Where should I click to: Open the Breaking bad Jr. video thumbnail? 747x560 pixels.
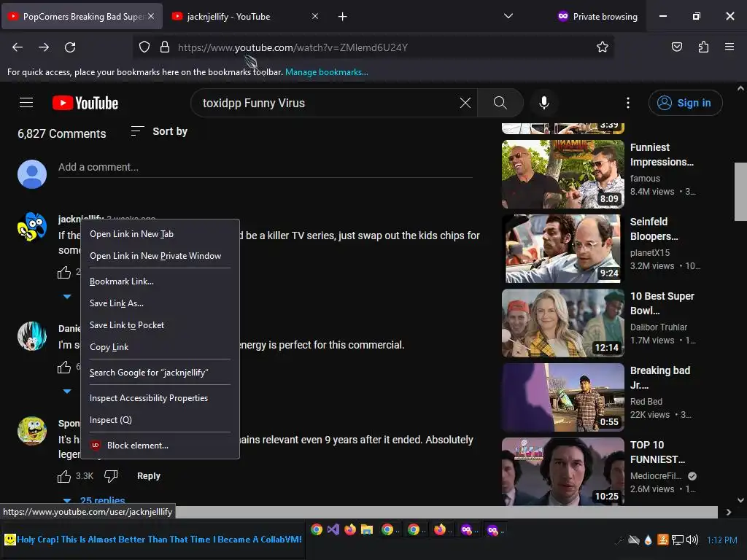click(x=562, y=397)
